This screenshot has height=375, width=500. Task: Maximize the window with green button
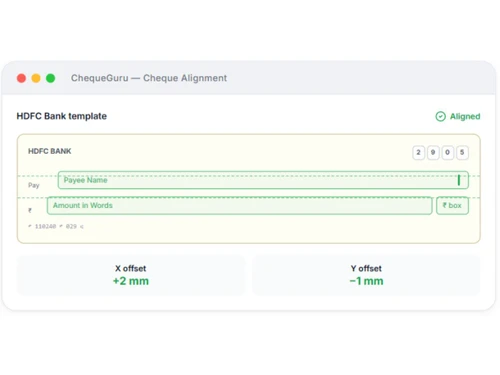(51, 78)
